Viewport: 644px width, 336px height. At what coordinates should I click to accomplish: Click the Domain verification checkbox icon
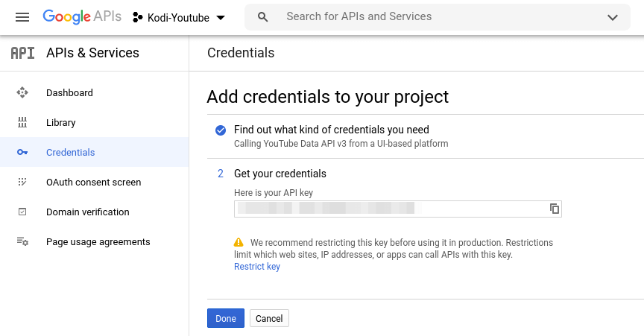[x=22, y=212]
